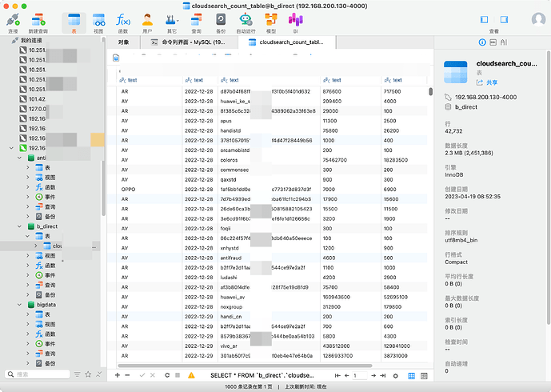Collapse 表 node under b_direct
Viewport: 551px width, 392px height.
click(28, 236)
